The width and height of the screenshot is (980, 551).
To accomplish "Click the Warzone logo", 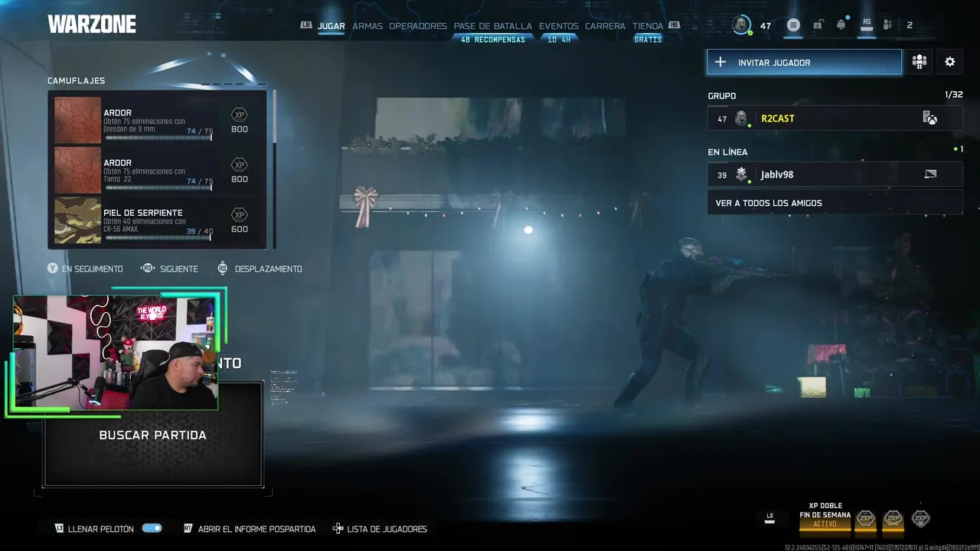I will 92,24.
